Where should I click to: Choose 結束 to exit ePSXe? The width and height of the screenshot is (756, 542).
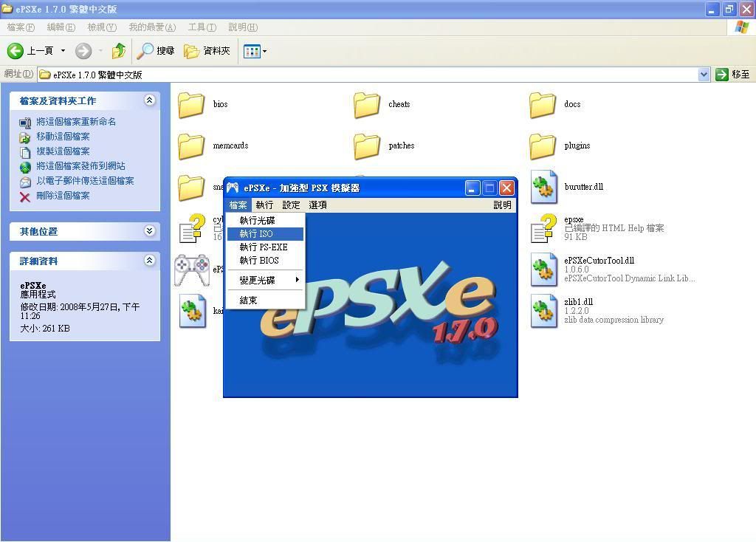click(265, 301)
